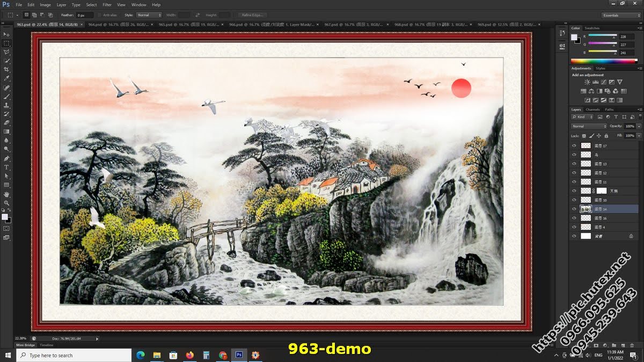Click the foreground color swatch in toolbox
This screenshot has height=362, width=644.
pyautogui.click(x=5, y=217)
